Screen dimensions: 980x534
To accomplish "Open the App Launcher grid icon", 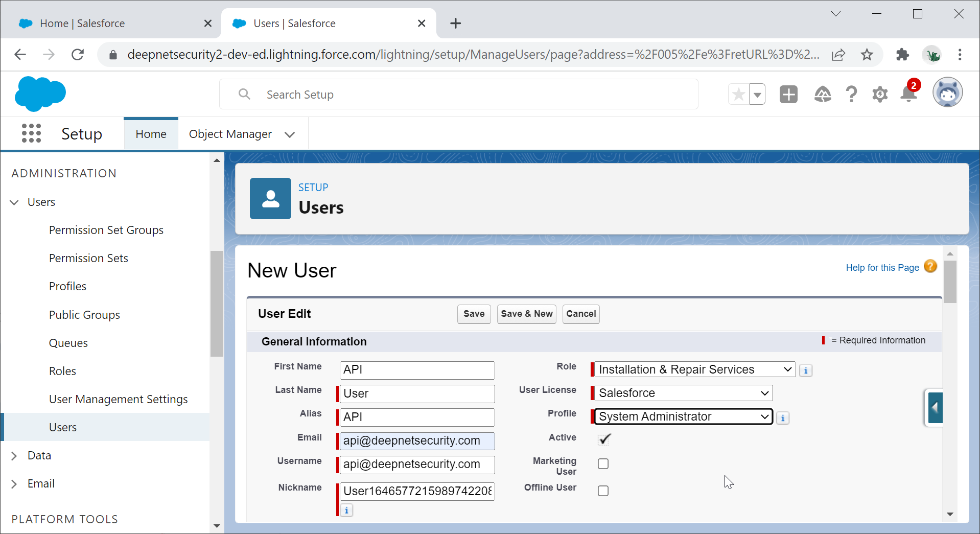I will coord(31,133).
